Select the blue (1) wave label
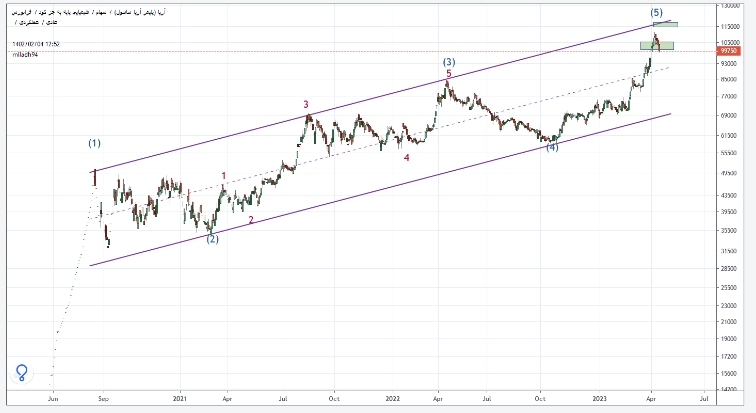Viewport: 756px width, 413px height. pyautogui.click(x=95, y=143)
